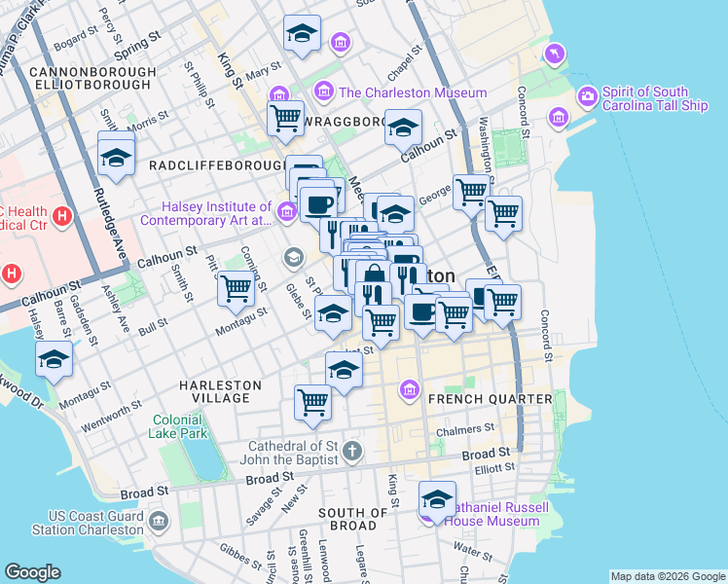Select the Cathedral of St John the Baptist label
728x584 pixels.
[x=290, y=453]
